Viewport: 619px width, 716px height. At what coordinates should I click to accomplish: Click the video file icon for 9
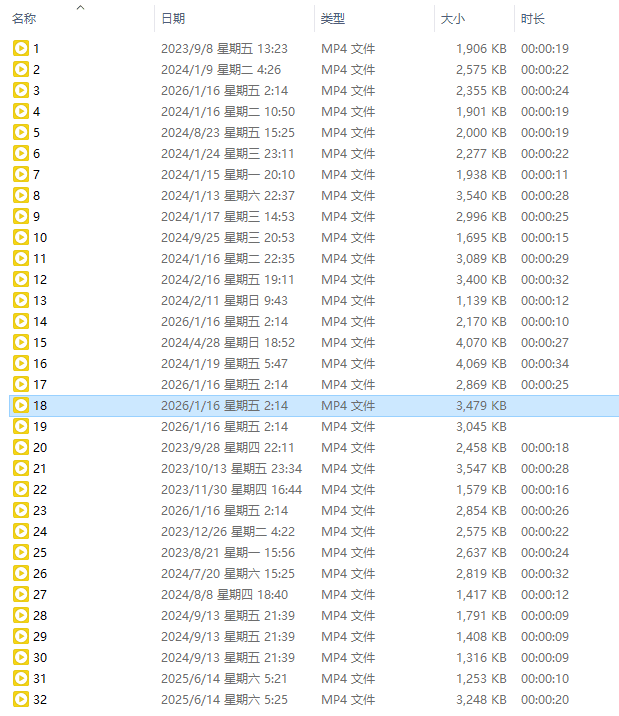click(x=20, y=216)
